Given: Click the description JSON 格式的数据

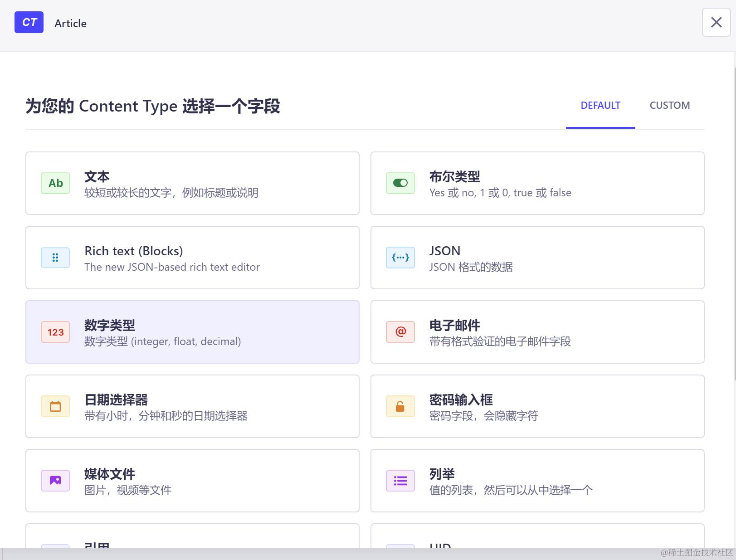Looking at the screenshot, I should tap(471, 267).
